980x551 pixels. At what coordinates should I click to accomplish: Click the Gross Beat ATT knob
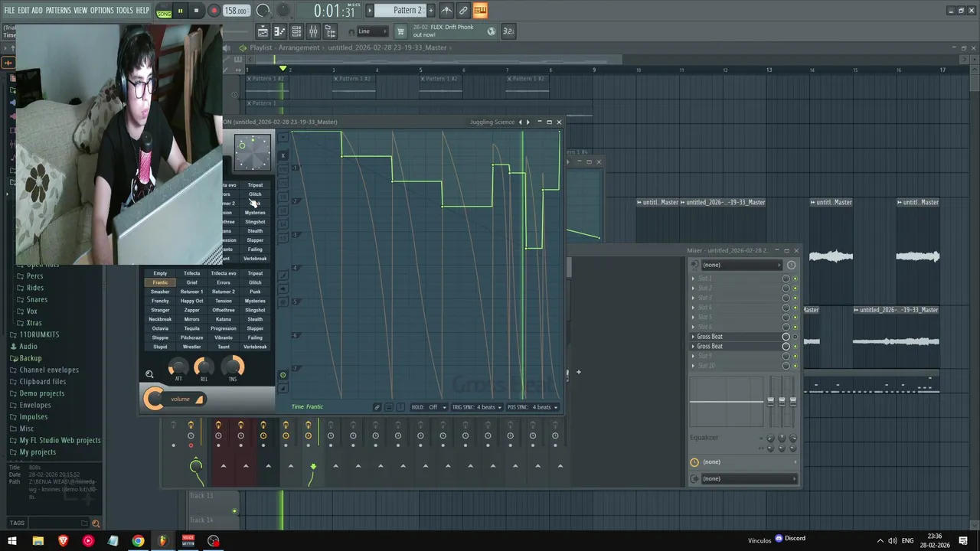click(178, 367)
